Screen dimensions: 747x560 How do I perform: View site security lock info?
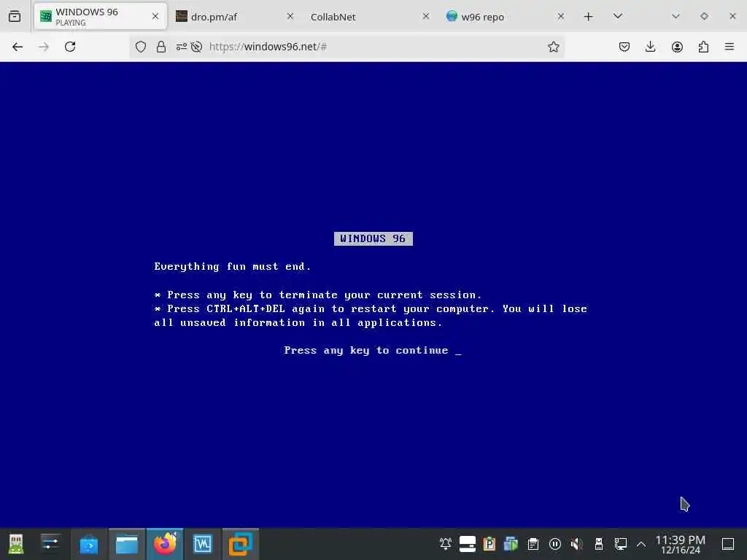161,47
